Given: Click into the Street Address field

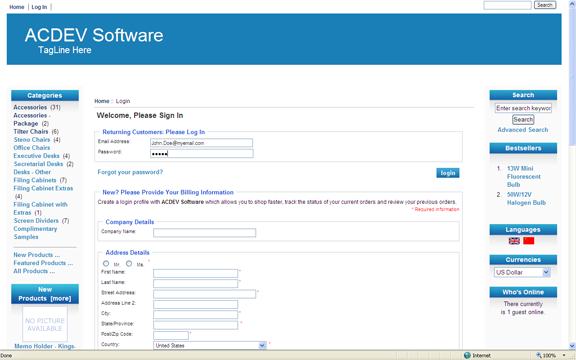Looking at the screenshot, I should pos(204,294).
